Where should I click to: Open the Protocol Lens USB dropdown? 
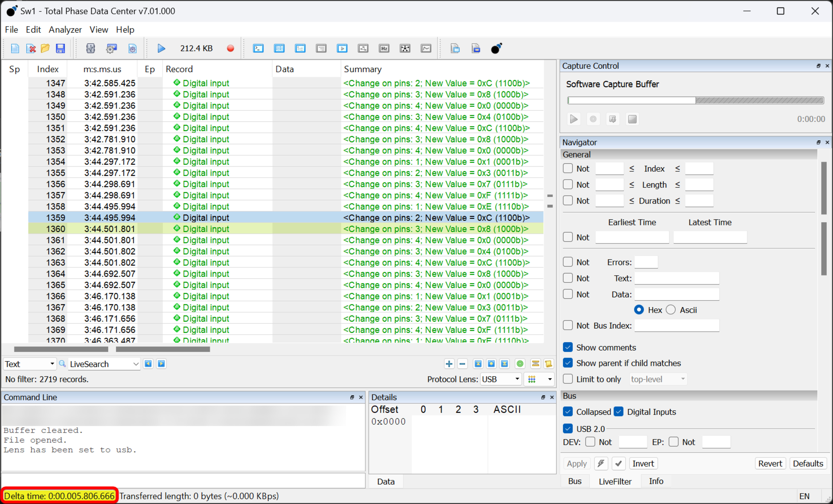pos(500,379)
